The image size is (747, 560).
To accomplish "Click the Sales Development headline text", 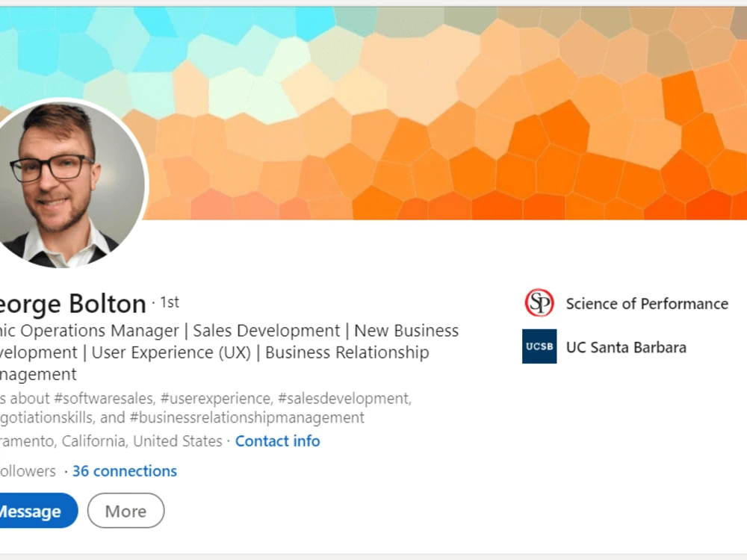I will coord(267,331).
